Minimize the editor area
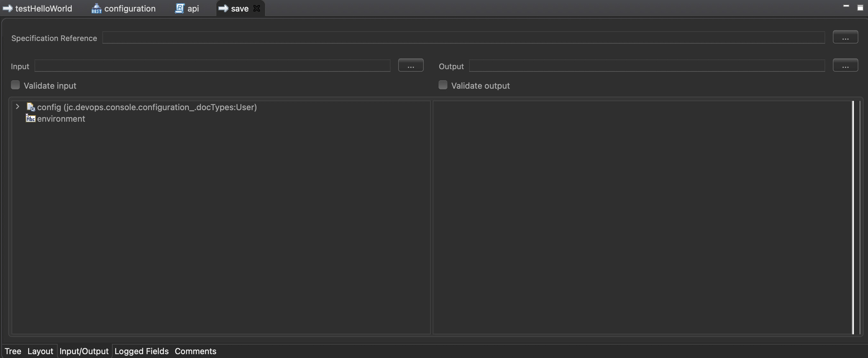The image size is (868, 358). pos(846,6)
